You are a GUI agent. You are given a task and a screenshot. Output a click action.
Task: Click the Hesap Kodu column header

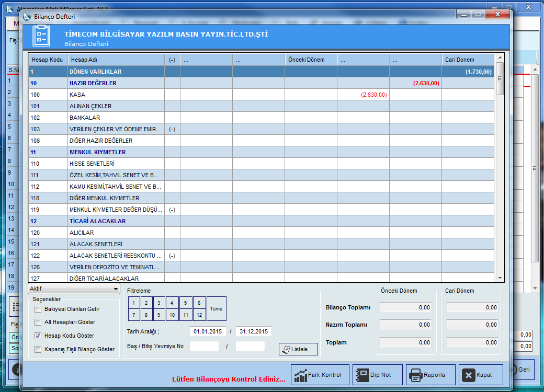pos(48,60)
